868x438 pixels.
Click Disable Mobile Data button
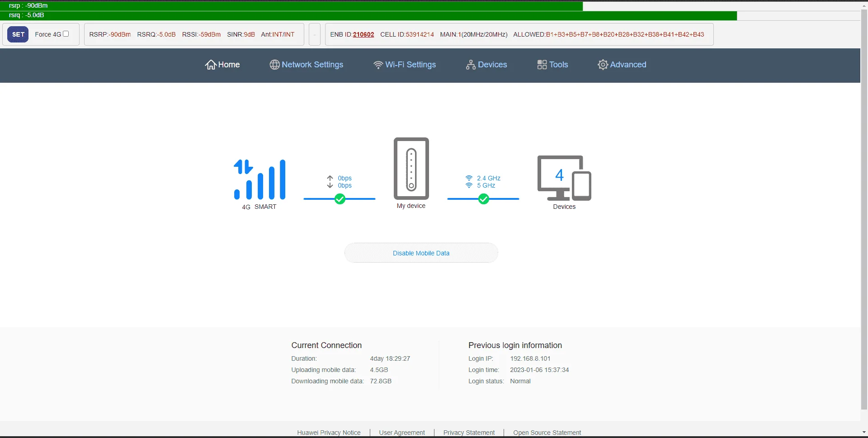tap(421, 253)
